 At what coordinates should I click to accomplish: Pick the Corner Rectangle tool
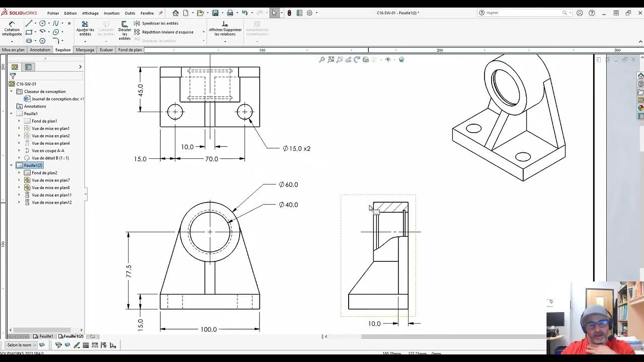pos(29,32)
